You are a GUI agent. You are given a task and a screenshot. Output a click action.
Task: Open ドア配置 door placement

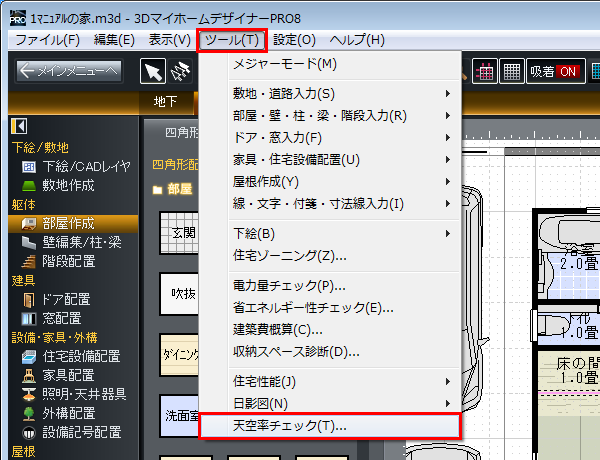pyautogui.click(x=66, y=299)
